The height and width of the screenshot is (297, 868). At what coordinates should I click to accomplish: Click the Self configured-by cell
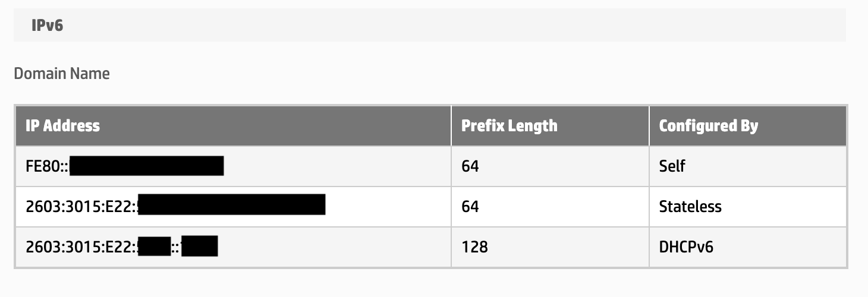click(x=672, y=166)
